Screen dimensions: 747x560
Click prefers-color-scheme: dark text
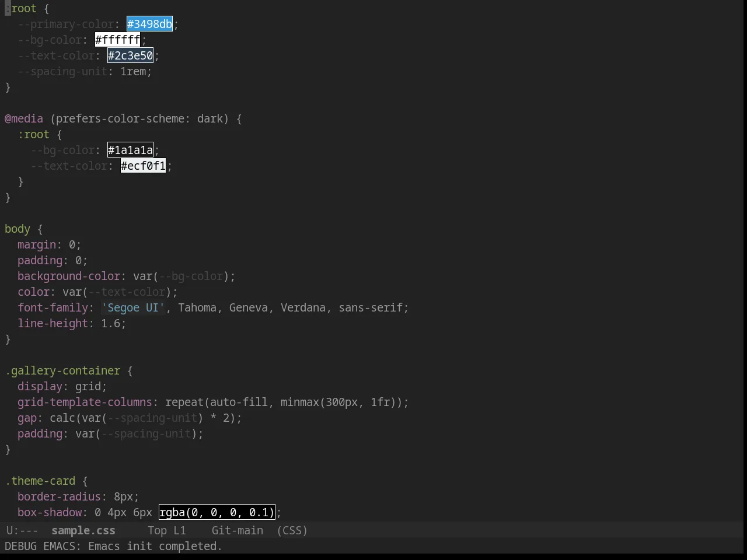139,118
